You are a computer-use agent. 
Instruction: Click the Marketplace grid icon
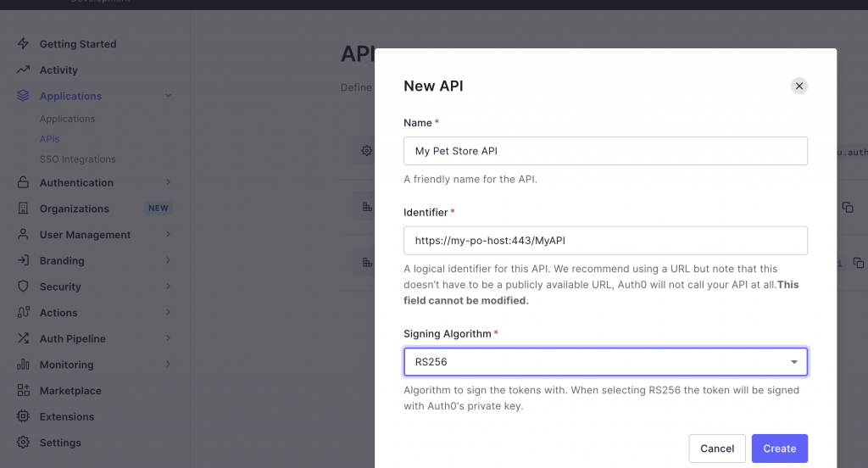23,390
